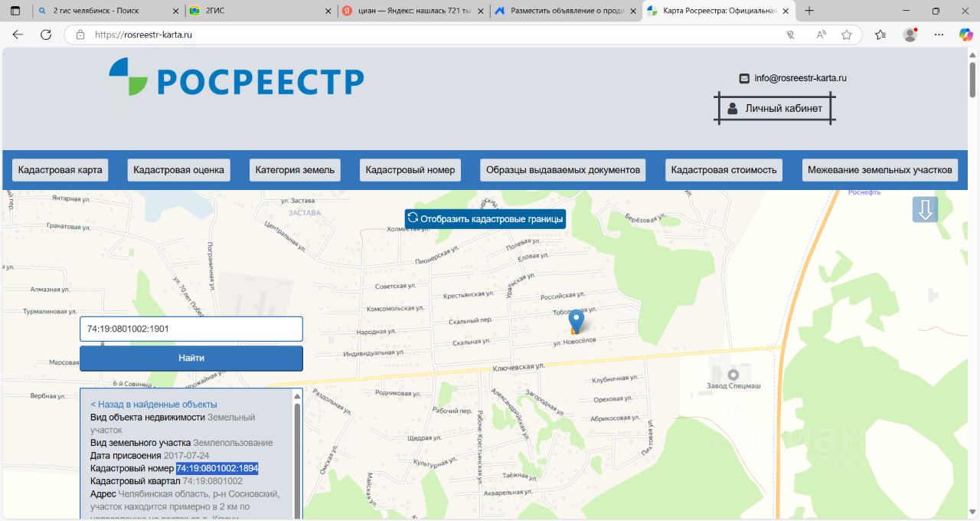Click the ЗАСТАВА district label on map

305,212
